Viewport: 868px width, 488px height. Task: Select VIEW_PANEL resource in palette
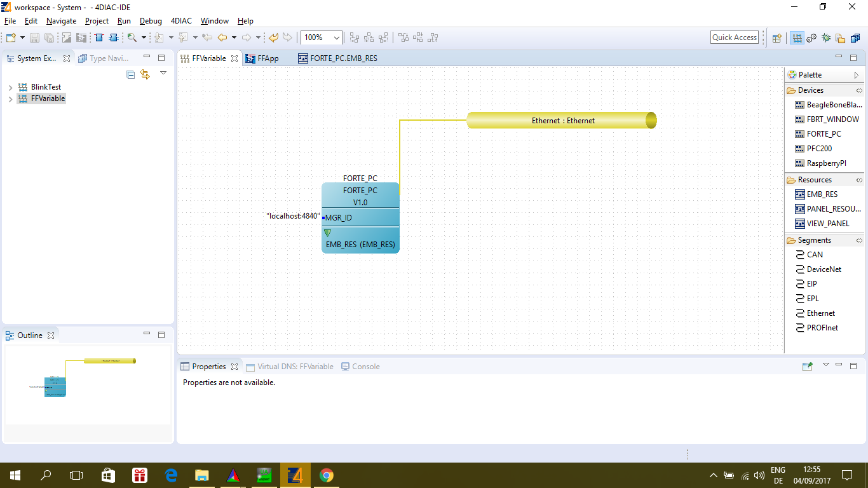click(822, 224)
